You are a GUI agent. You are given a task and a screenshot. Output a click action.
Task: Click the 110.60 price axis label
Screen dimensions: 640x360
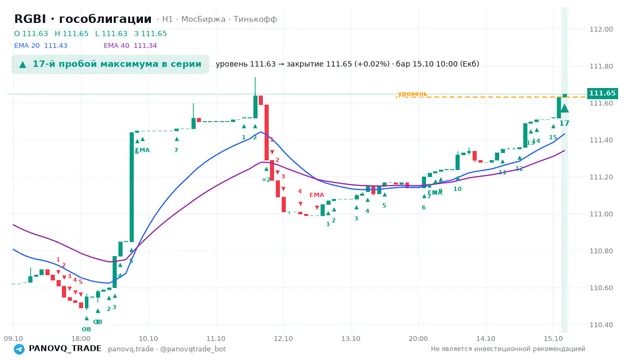pyautogui.click(x=601, y=288)
